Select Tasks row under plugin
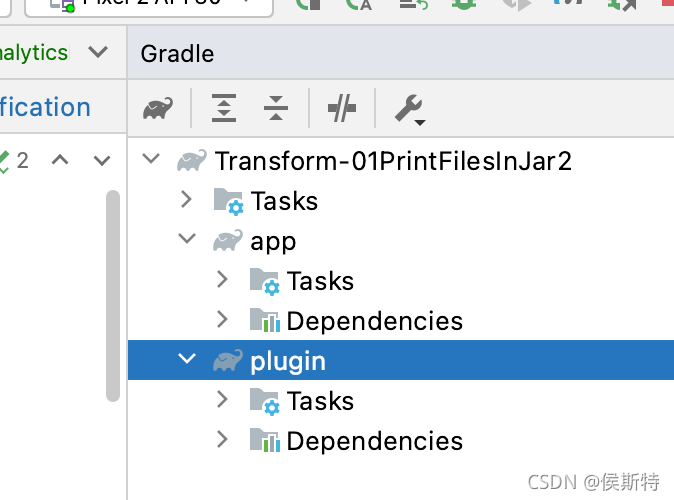 click(401, 400)
